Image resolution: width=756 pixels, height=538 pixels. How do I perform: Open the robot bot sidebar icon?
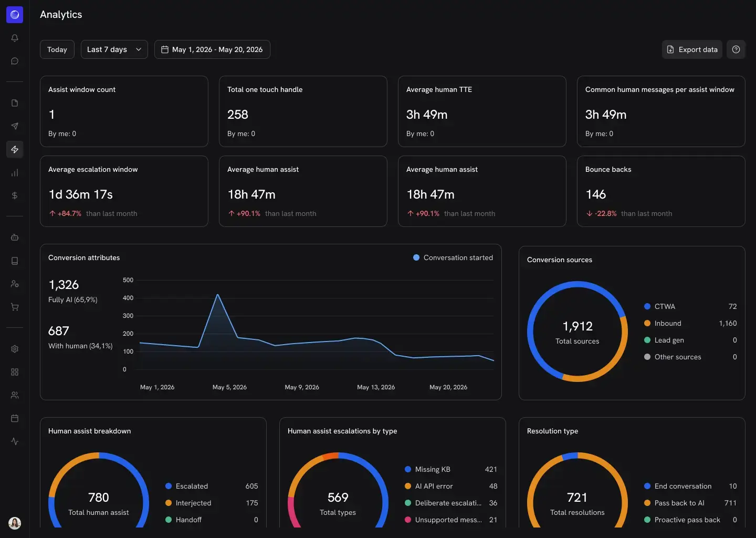(x=15, y=237)
